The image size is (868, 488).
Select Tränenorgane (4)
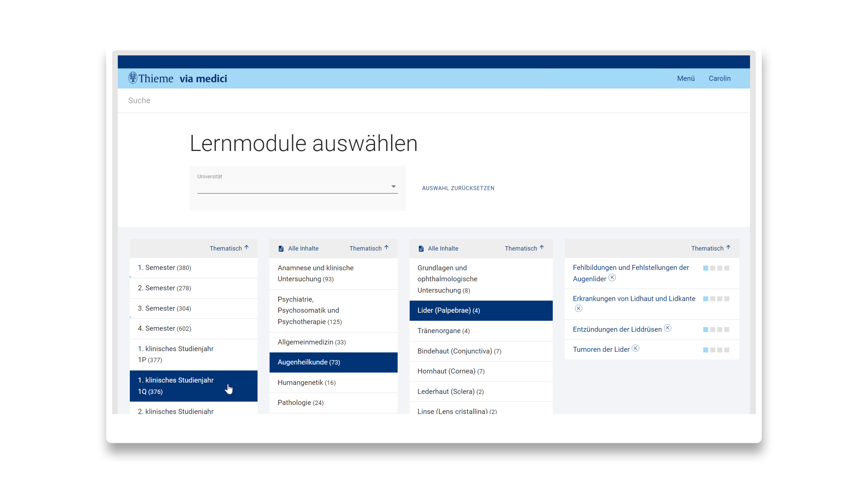click(x=481, y=331)
